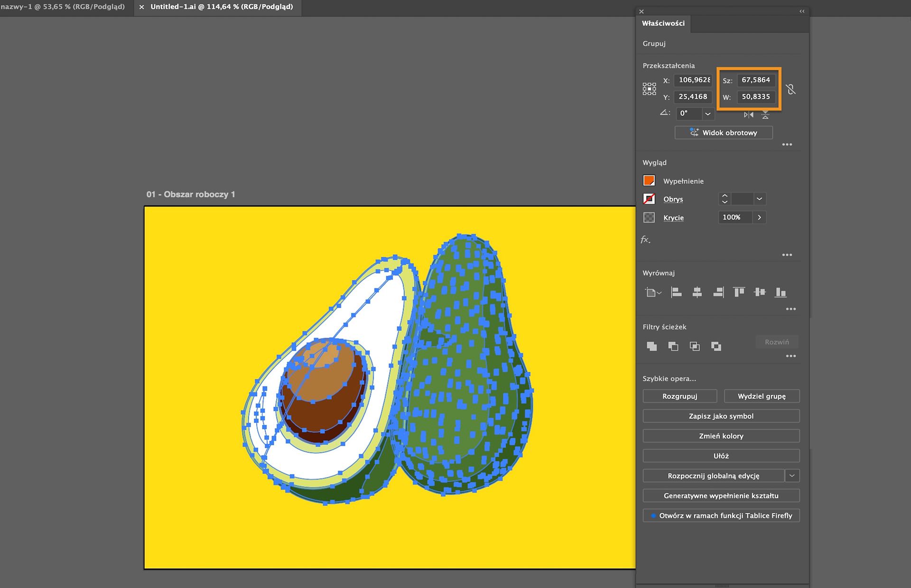Open the stroke weight dropdown
The height and width of the screenshot is (588, 911).
[x=760, y=199]
